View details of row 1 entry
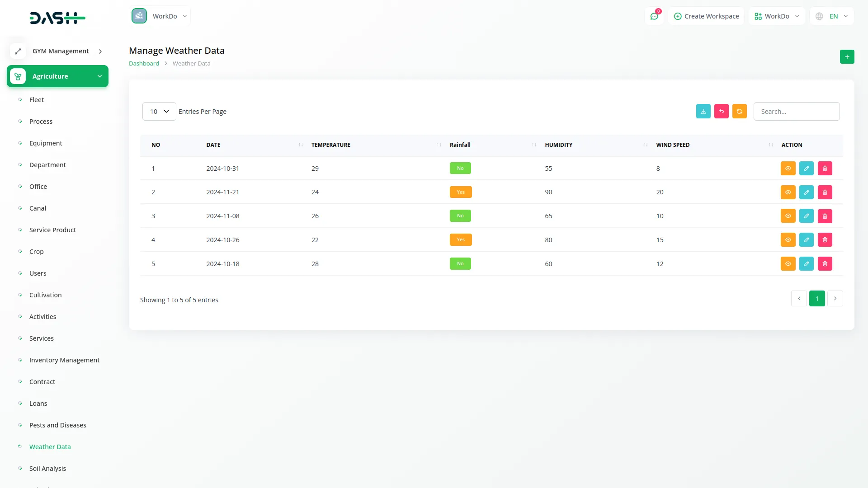The image size is (868, 488). 788,169
